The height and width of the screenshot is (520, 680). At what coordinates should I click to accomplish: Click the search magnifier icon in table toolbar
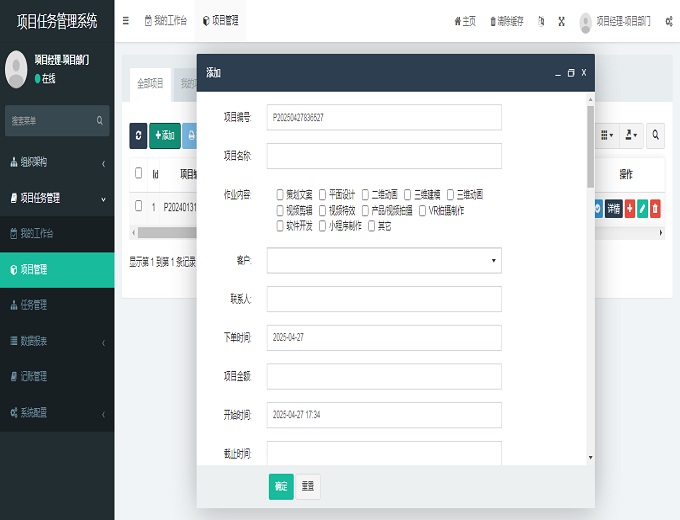[655, 135]
